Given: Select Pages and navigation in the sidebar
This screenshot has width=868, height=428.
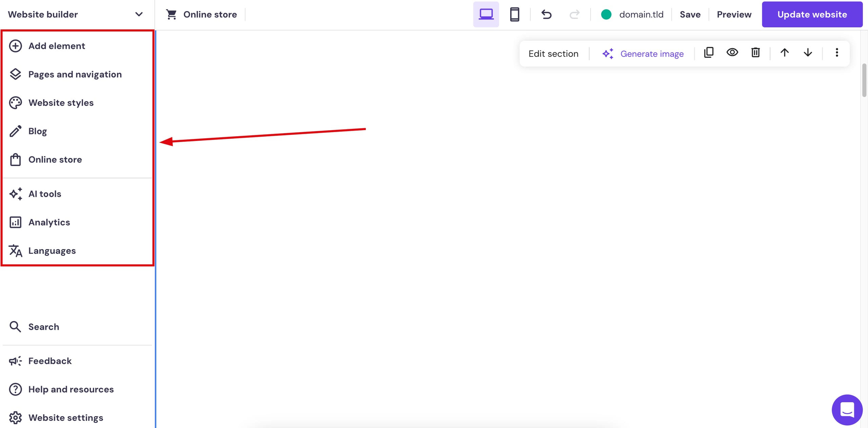Looking at the screenshot, I should 75,74.
